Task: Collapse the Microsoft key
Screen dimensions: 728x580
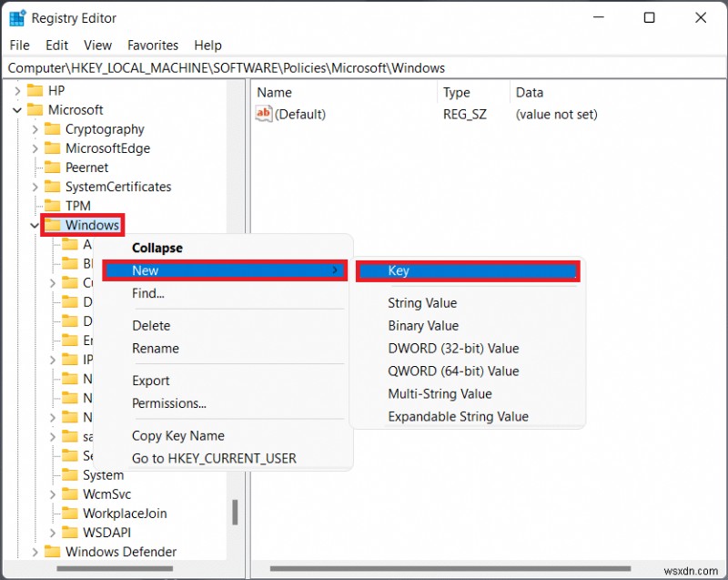Action: 17,110
